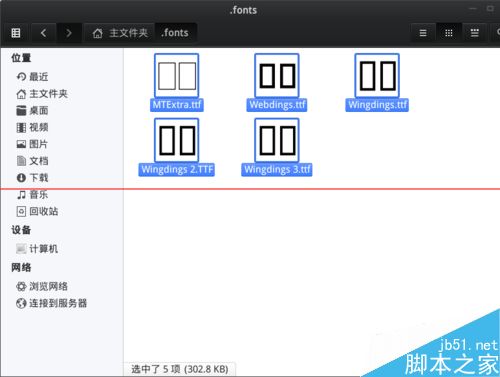Open 回收站 in the sidebar

click(x=37, y=211)
